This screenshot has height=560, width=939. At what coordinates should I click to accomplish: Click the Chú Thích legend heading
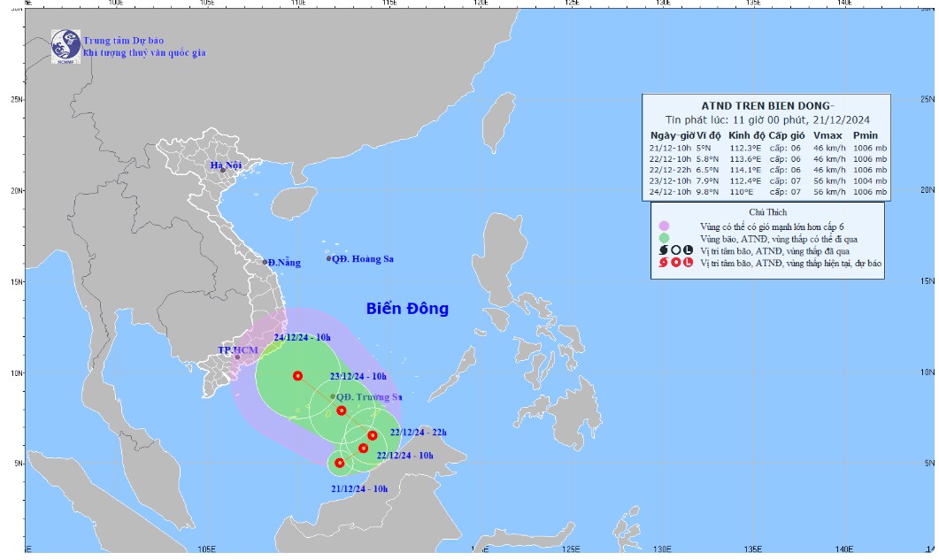click(x=766, y=212)
